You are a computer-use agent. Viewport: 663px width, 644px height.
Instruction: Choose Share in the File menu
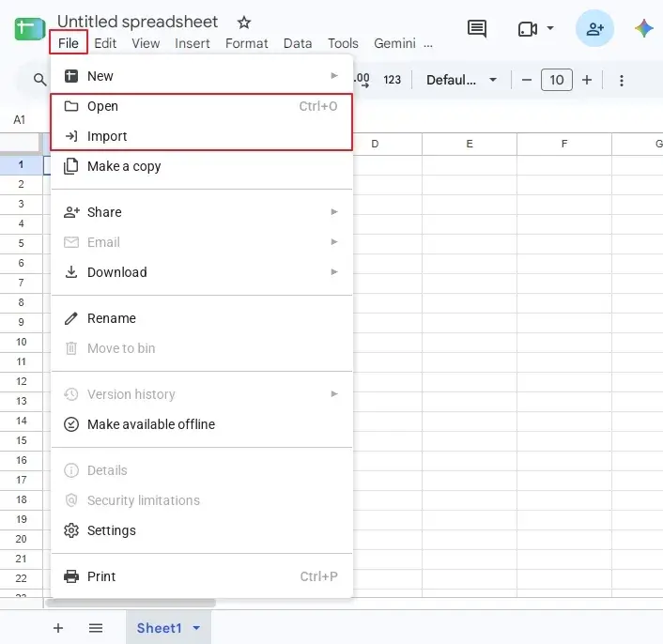pos(201,212)
